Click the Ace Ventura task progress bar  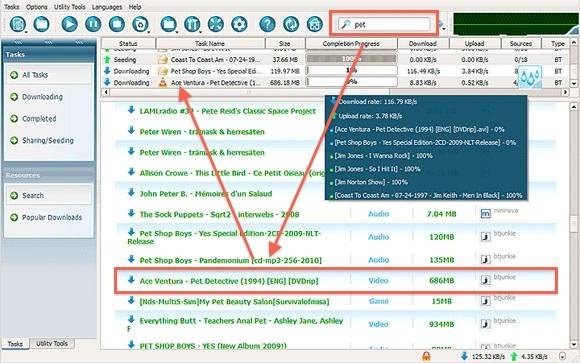(352, 82)
